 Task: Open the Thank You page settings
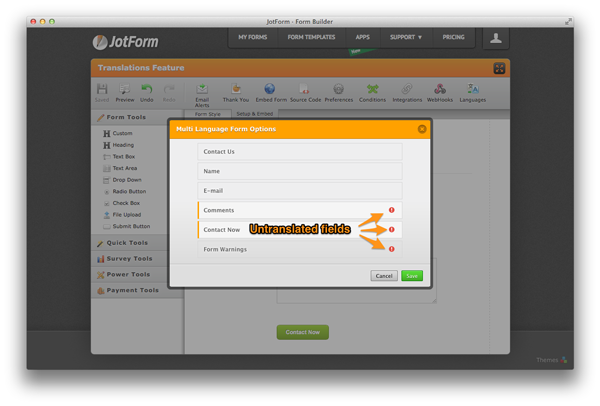click(x=236, y=93)
